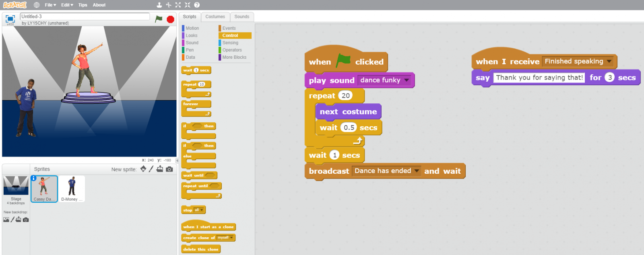Click the paint new sprite brush icon

click(151, 169)
